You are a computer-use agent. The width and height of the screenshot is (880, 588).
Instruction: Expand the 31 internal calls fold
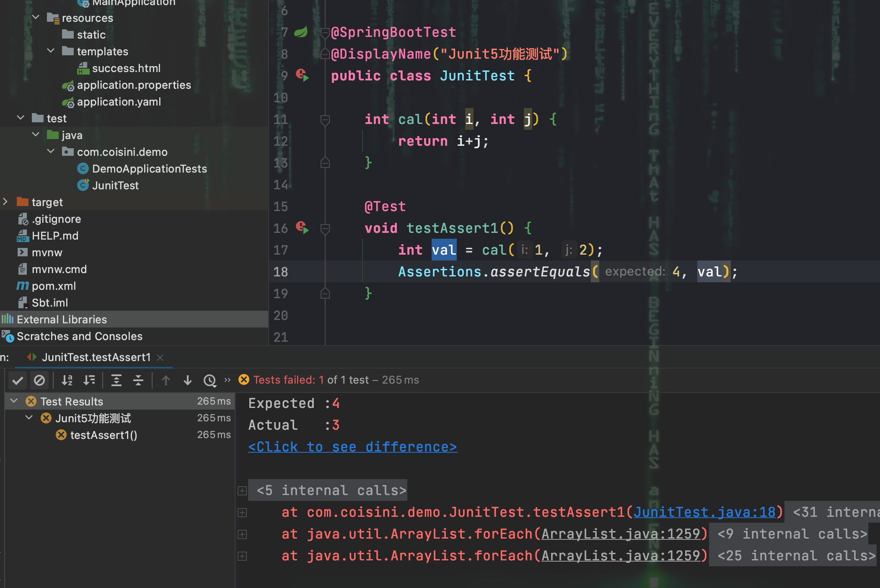coord(832,512)
